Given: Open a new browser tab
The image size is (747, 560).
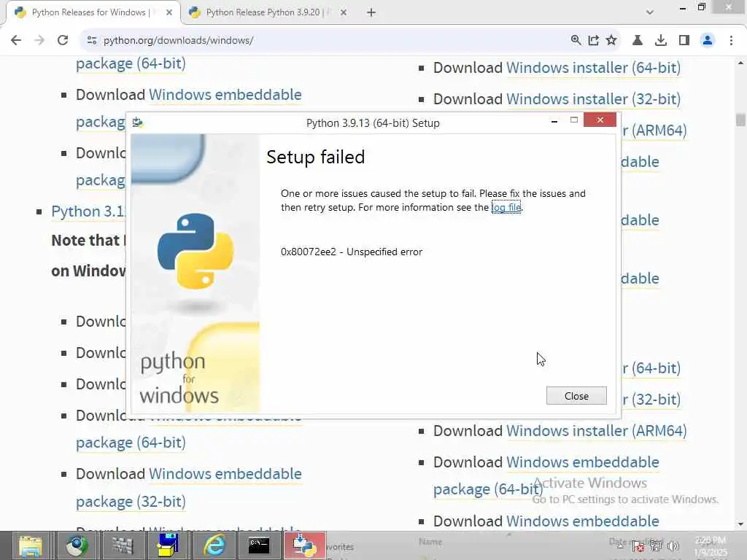Looking at the screenshot, I should pyautogui.click(x=371, y=12).
